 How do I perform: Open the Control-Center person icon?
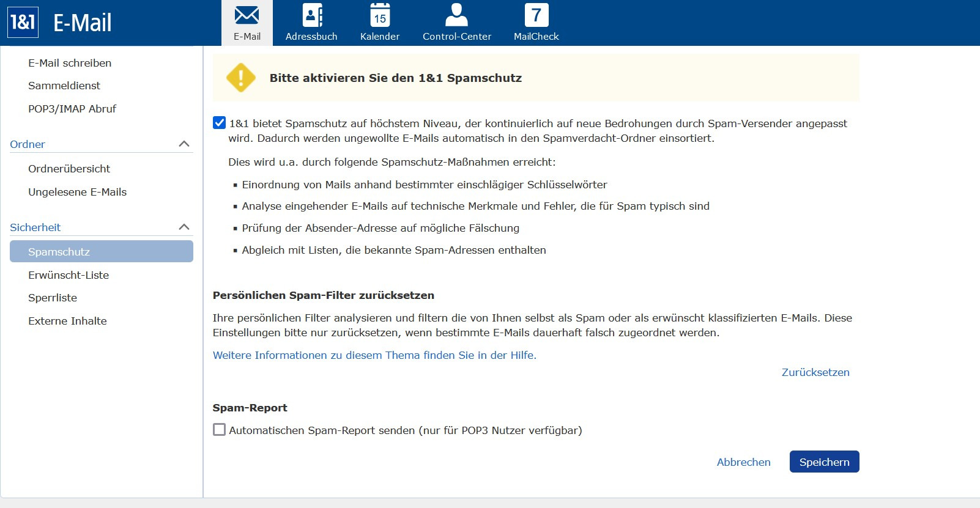[456, 15]
